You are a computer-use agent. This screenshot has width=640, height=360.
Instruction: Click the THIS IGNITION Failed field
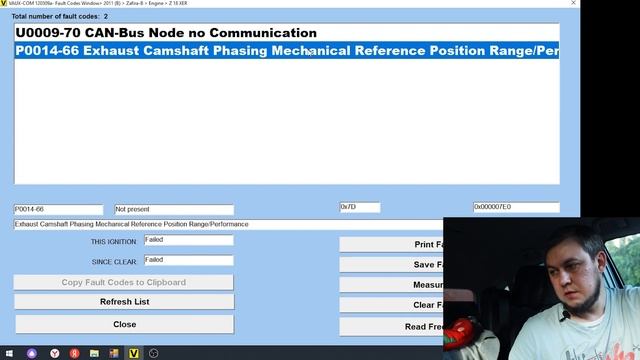[x=189, y=240]
